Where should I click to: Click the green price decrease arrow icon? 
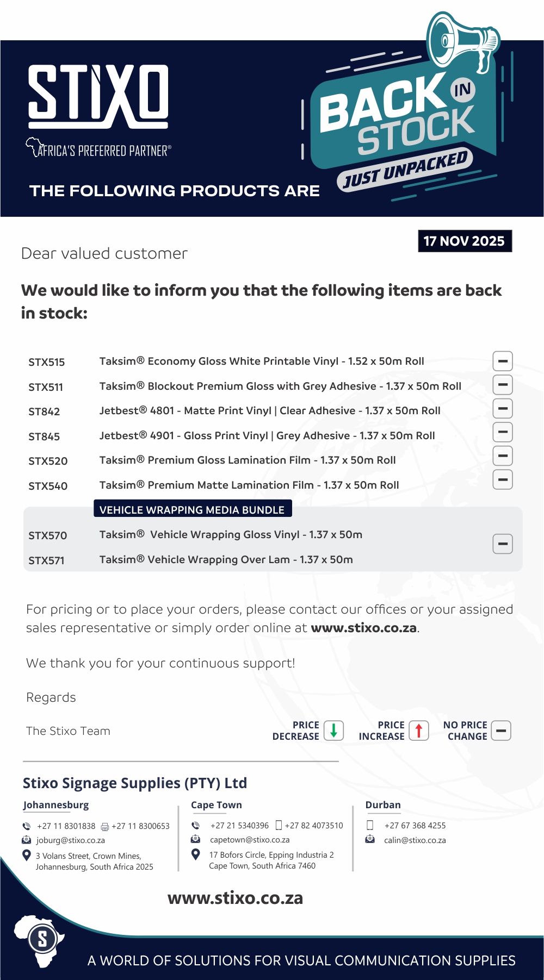coord(333,731)
